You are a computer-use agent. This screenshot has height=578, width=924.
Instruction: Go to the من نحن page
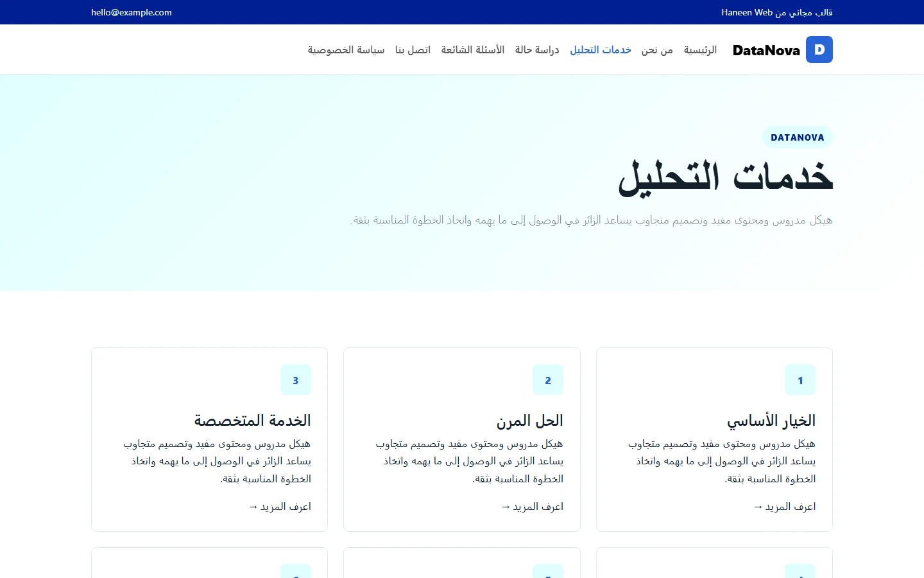coord(657,50)
